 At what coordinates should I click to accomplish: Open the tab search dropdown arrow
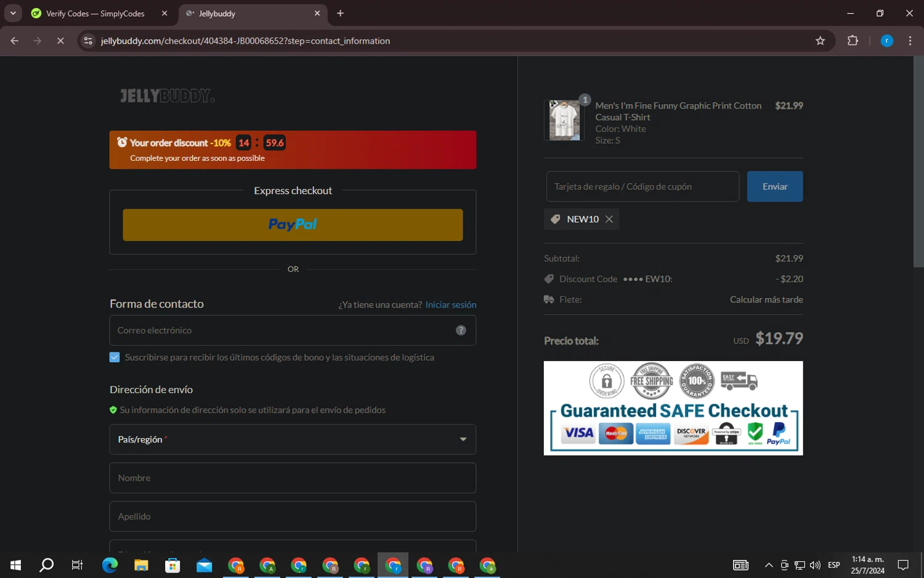(x=13, y=14)
